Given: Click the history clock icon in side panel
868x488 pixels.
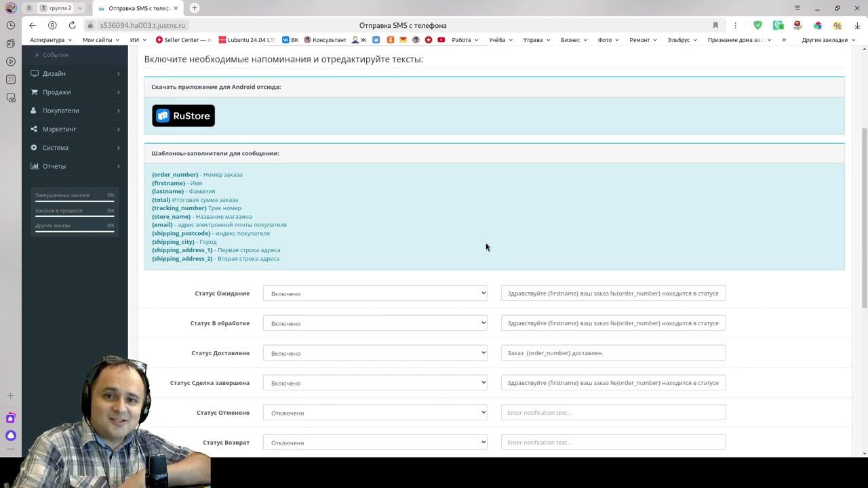Looking at the screenshot, I should [x=11, y=25].
